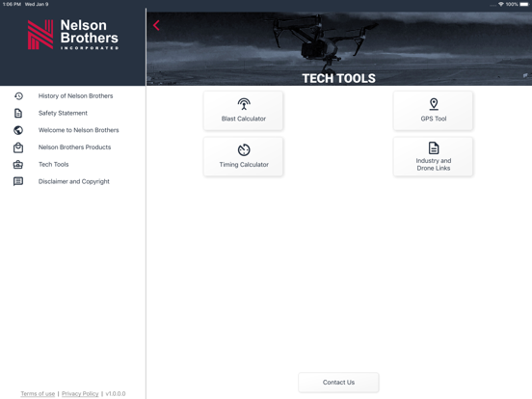Select Nelson Brothers Products menu item

pyautogui.click(x=74, y=147)
